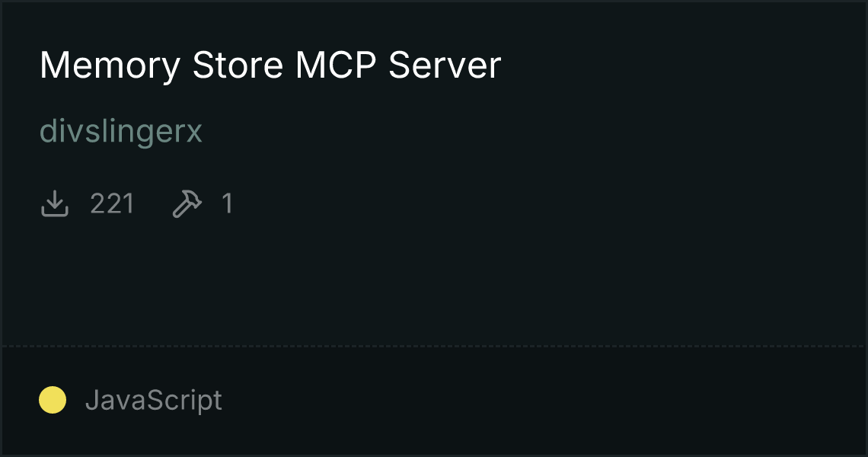The height and width of the screenshot is (457, 868).
Task: Select the yellow JavaScript language dot
Action: point(53,400)
